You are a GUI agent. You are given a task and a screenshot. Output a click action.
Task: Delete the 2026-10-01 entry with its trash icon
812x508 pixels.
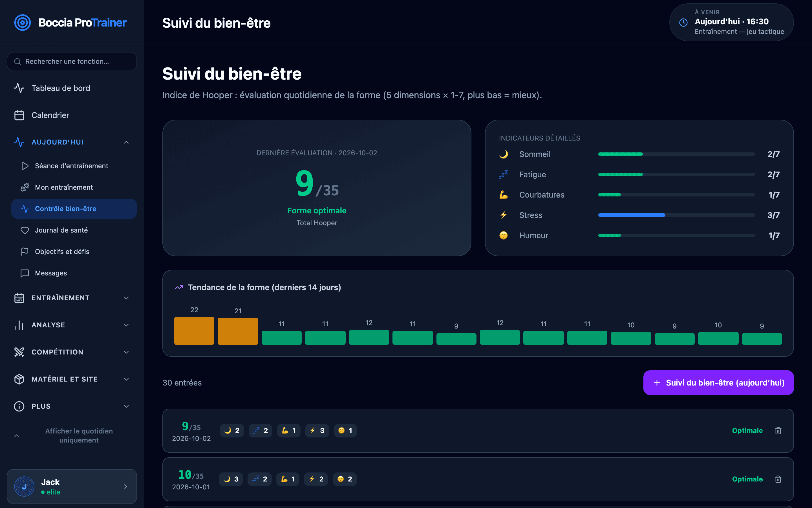point(778,479)
